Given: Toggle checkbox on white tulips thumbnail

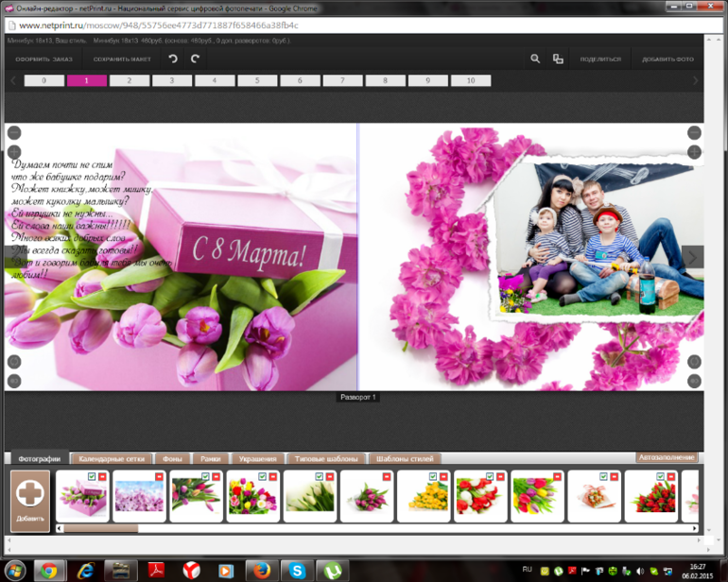Looking at the screenshot, I should click(x=319, y=477).
